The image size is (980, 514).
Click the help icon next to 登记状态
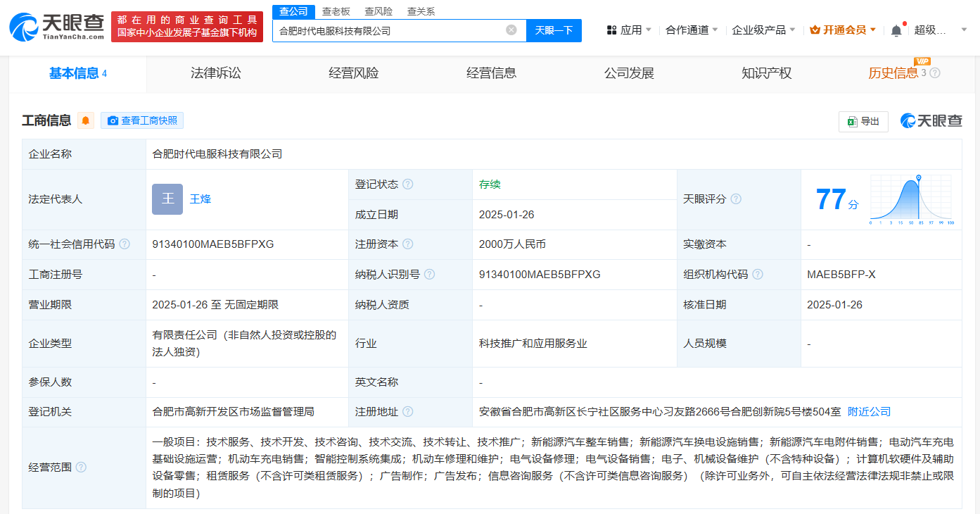click(x=407, y=184)
